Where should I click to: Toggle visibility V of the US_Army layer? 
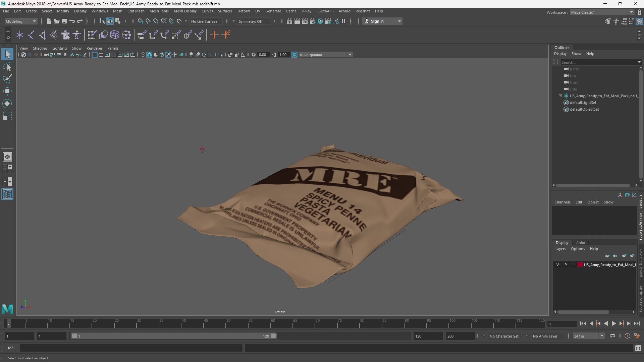tap(558, 265)
